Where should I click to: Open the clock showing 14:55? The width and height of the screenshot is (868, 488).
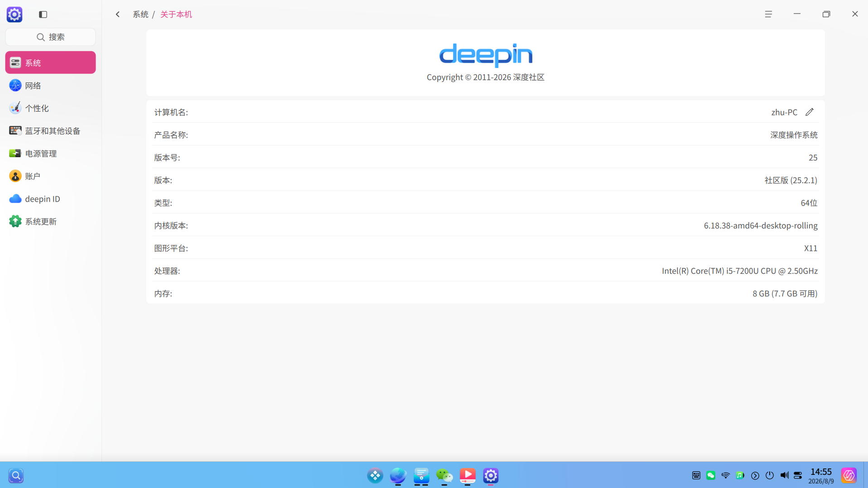[x=821, y=476]
